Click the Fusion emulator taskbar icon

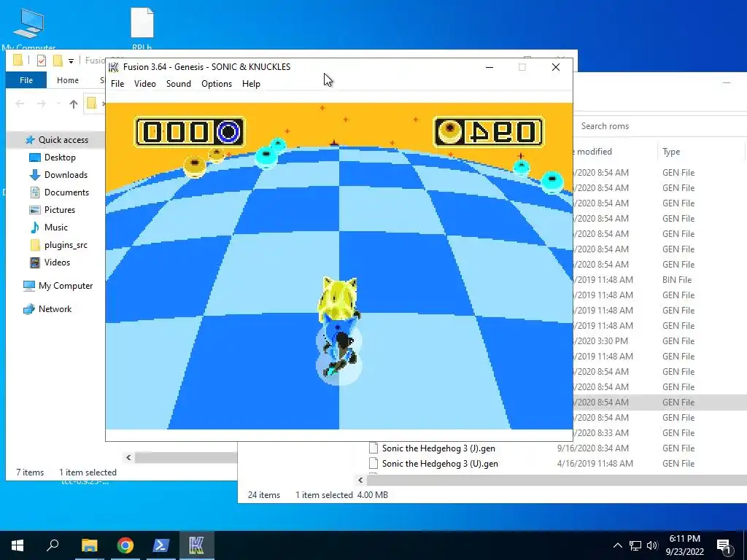[x=196, y=545]
